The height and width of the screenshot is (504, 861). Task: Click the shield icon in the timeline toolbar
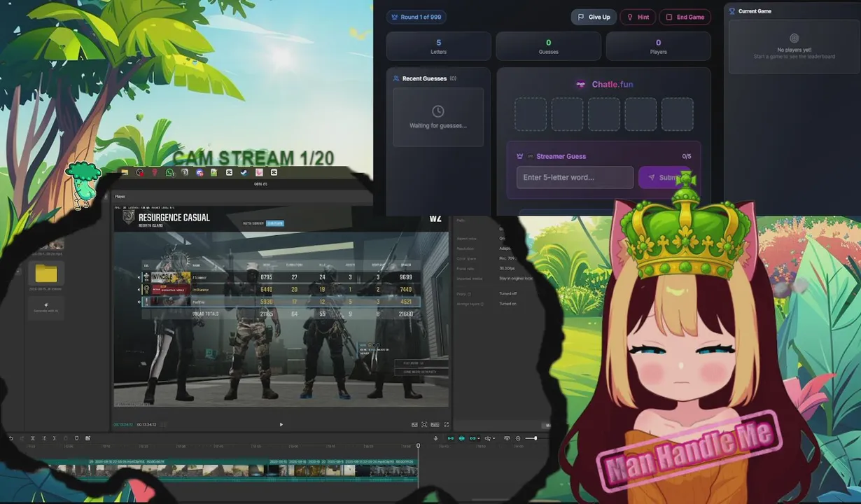pos(76,438)
